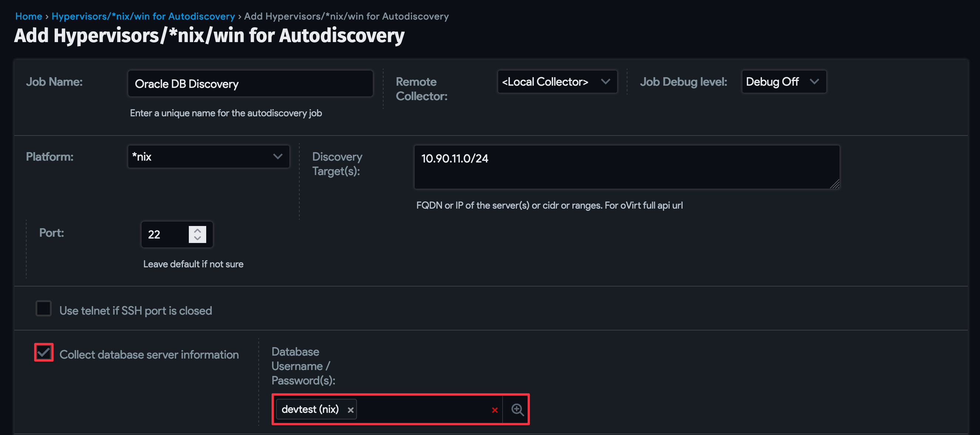The image size is (980, 435).
Task: Remove the devtest (nix) credential token
Action: (350, 410)
